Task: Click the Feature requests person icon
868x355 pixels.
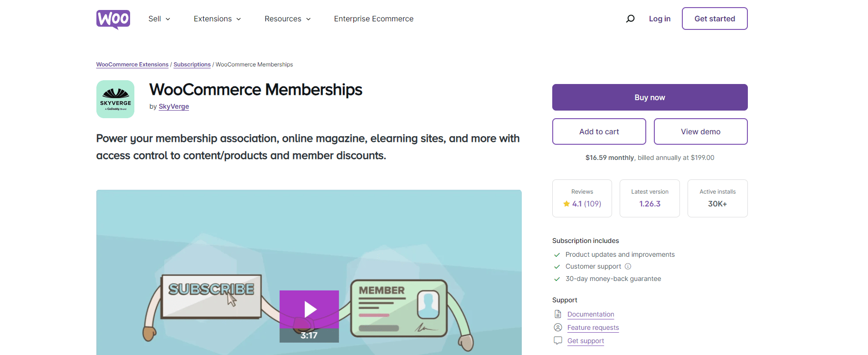Action: click(x=557, y=327)
